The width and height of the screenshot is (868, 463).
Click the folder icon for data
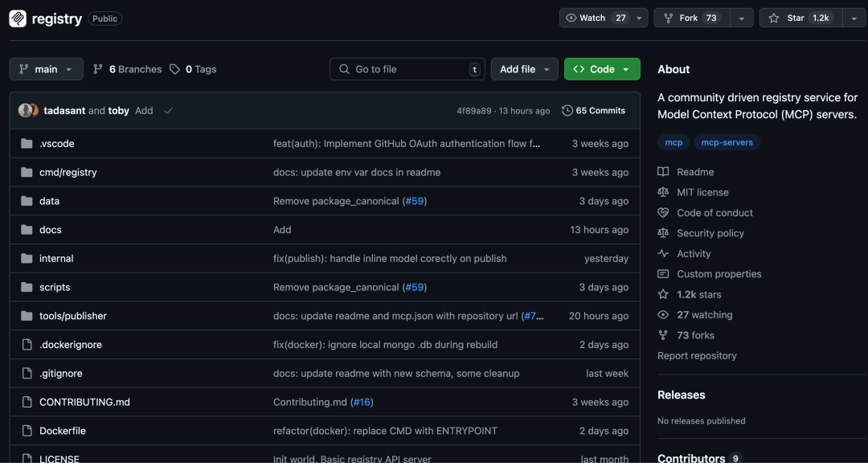coord(27,201)
